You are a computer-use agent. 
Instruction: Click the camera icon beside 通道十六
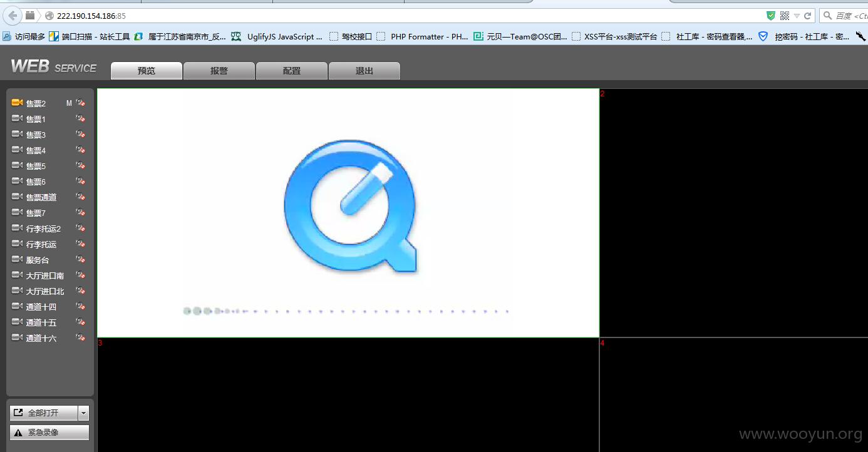click(x=17, y=337)
